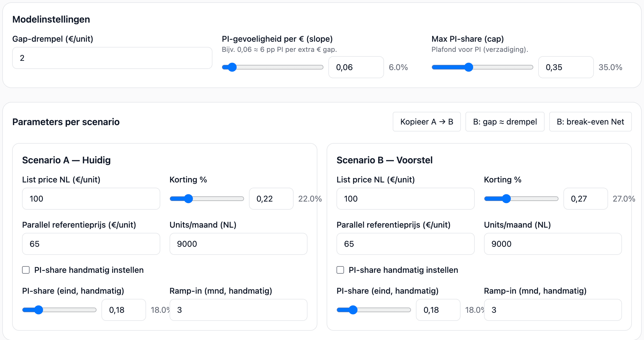This screenshot has width=644, height=340.
Task: Click the Kopieer A → B button
Action: [426, 122]
